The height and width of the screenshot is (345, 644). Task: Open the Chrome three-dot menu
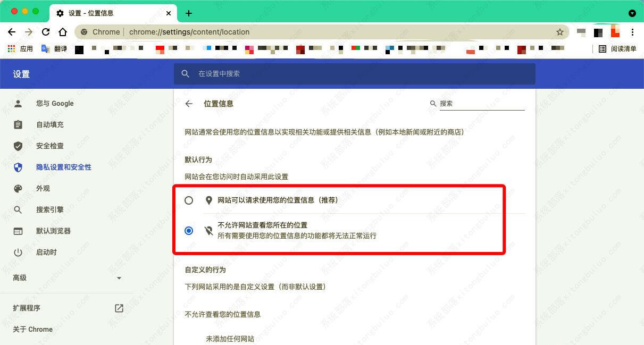633,32
